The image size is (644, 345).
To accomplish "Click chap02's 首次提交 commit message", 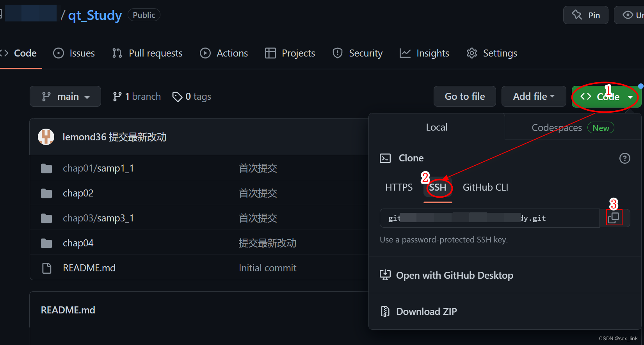I will [258, 193].
